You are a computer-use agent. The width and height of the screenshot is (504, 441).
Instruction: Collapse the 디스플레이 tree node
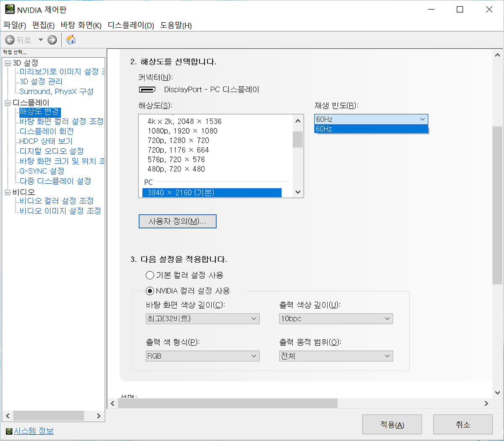(8, 103)
